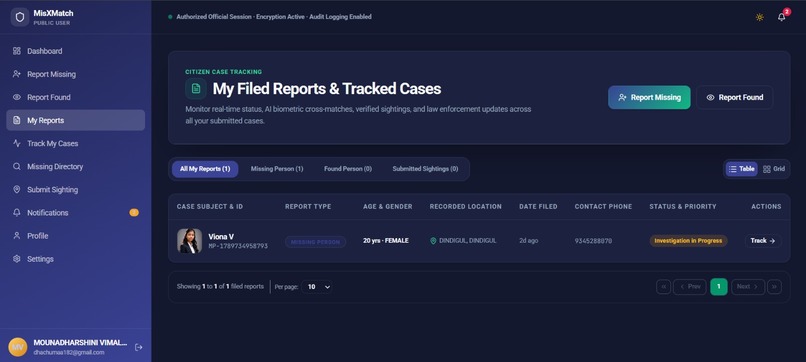Go to last page double-chevron button
806x362 pixels.
774,286
